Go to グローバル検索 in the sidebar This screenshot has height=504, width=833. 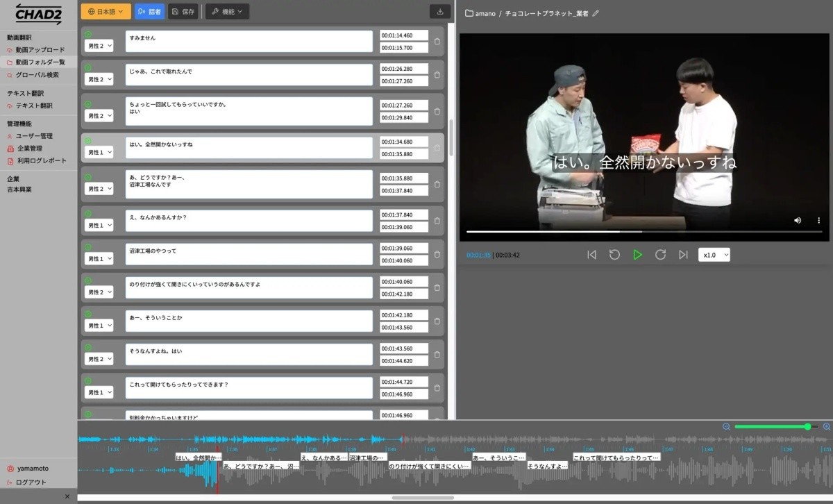[x=37, y=75]
